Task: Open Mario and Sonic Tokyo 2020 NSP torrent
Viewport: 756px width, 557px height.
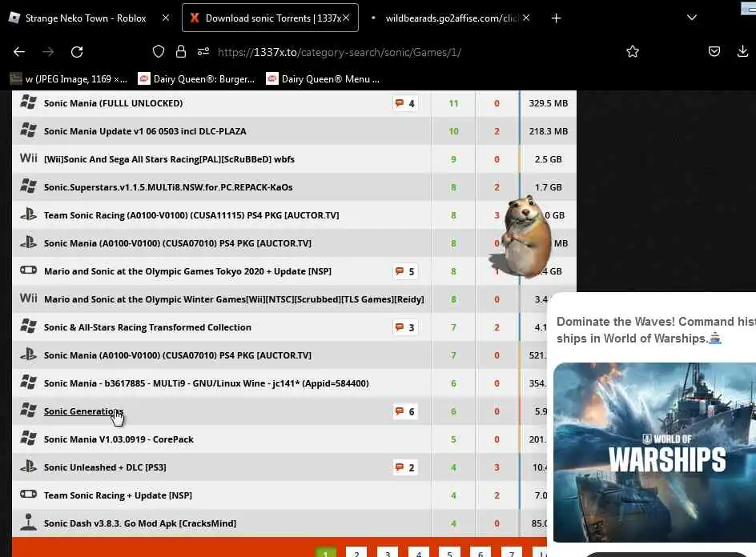Action: 187,271
